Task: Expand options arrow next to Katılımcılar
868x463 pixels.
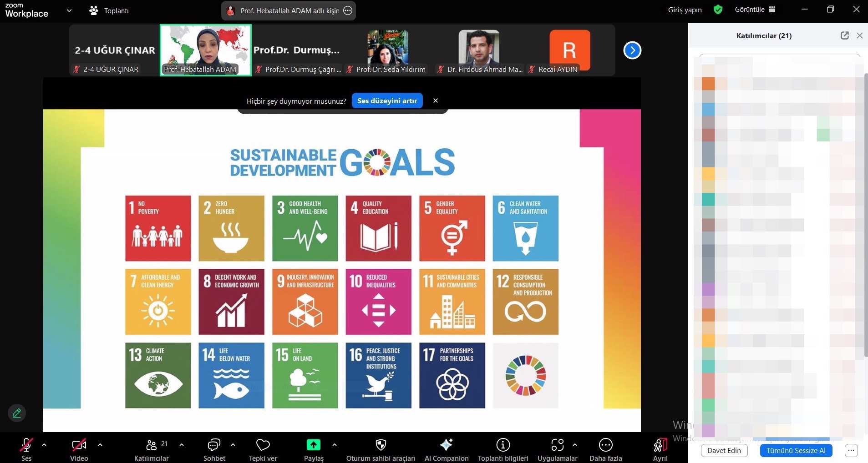Action: click(x=182, y=445)
